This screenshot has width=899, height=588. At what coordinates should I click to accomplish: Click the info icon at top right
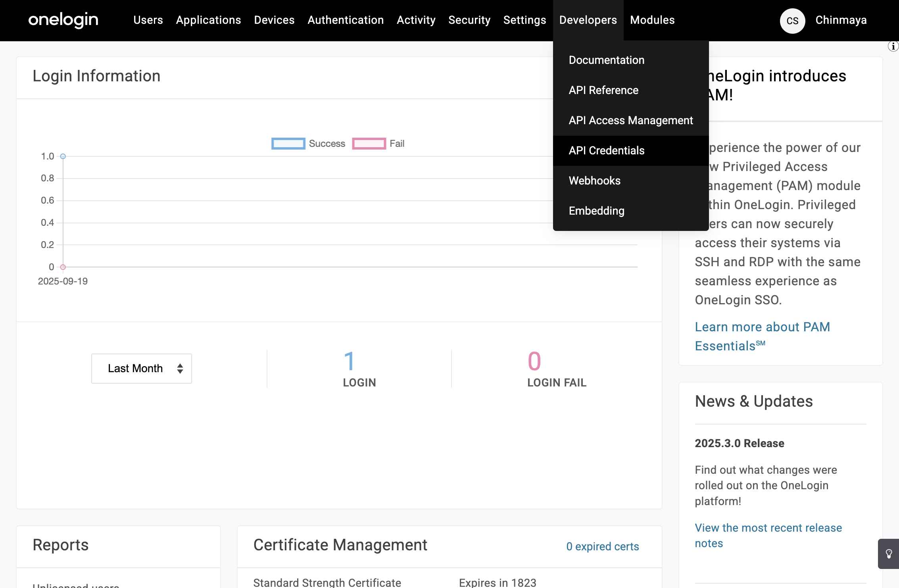pyautogui.click(x=893, y=46)
